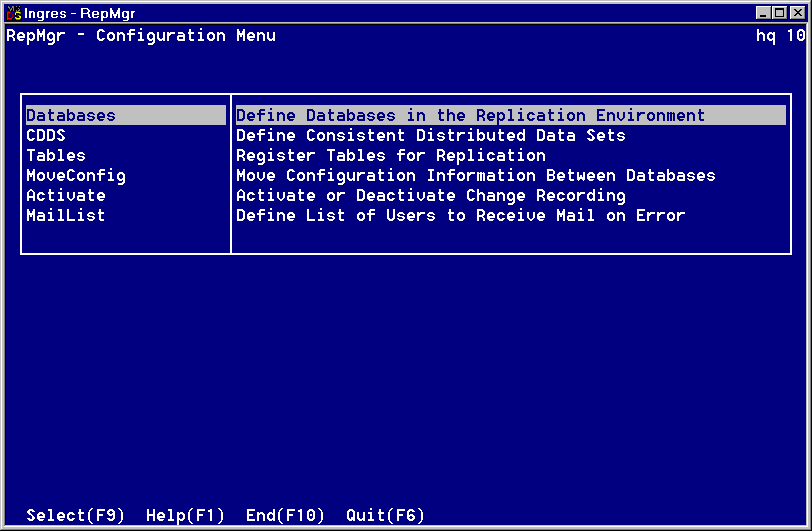Viewport: 812px width, 531px height.
Task: Click 'Activate or Deactivate Change Recording' description
Action: [x=430, y=196]
